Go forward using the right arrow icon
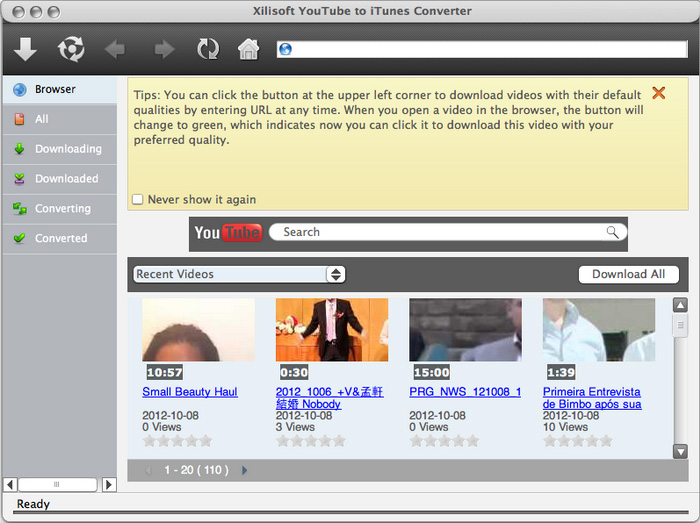The image size is (700, 523). click(x=163, y=49)
